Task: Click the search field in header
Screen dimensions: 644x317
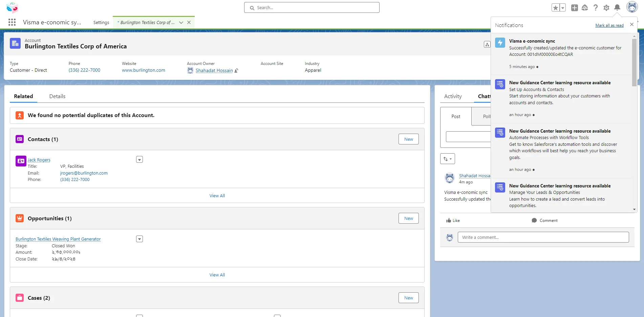Action: click(312, 7)
